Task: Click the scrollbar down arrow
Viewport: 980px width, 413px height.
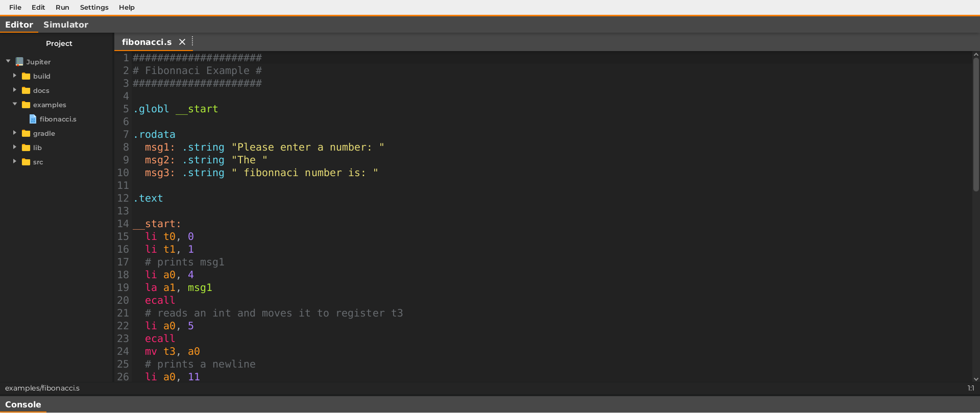Action: click(x=976, y=379)
